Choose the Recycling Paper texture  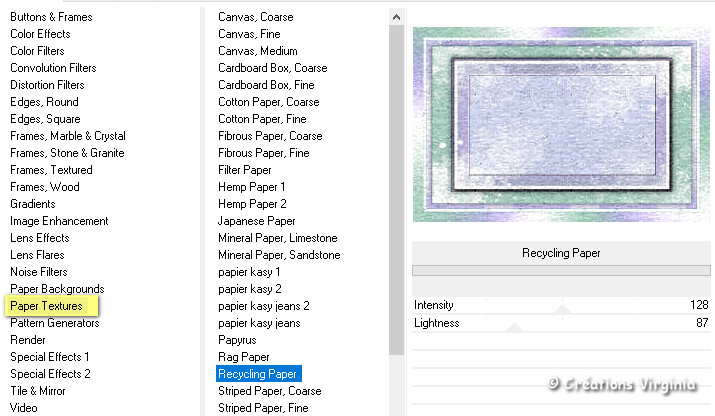258,374
